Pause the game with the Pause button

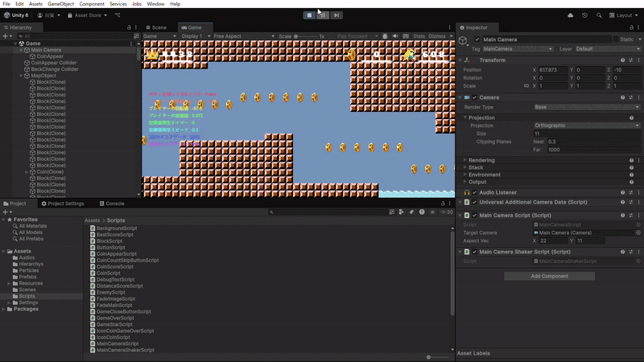pos(323,15)
